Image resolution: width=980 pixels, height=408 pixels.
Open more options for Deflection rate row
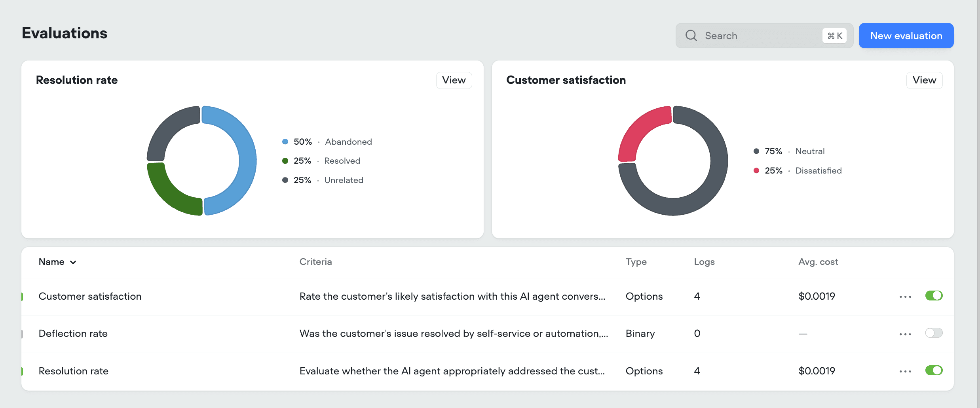[x=905, y=334]
